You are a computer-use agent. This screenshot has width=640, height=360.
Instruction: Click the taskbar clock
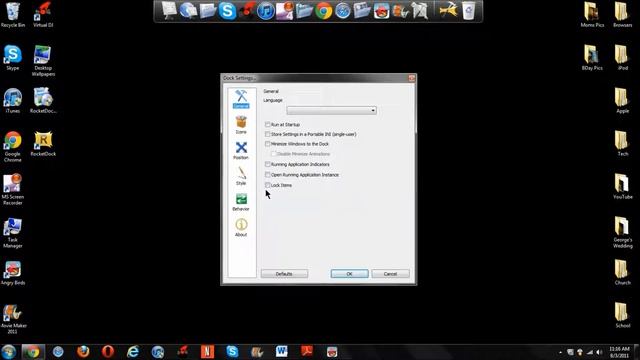coord(619,352)
